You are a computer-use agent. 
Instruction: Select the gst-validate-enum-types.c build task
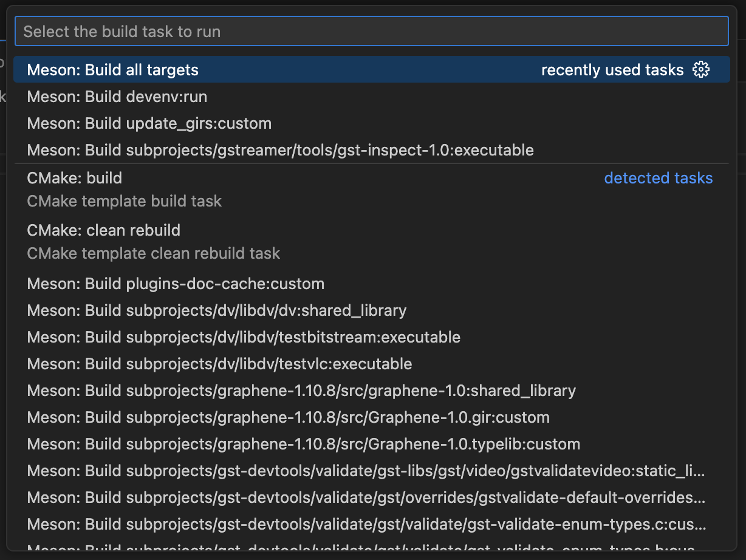366,524
